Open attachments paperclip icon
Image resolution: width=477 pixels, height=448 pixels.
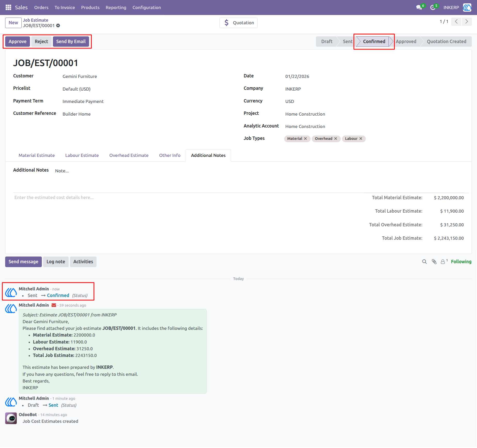[x=434, y=262]
